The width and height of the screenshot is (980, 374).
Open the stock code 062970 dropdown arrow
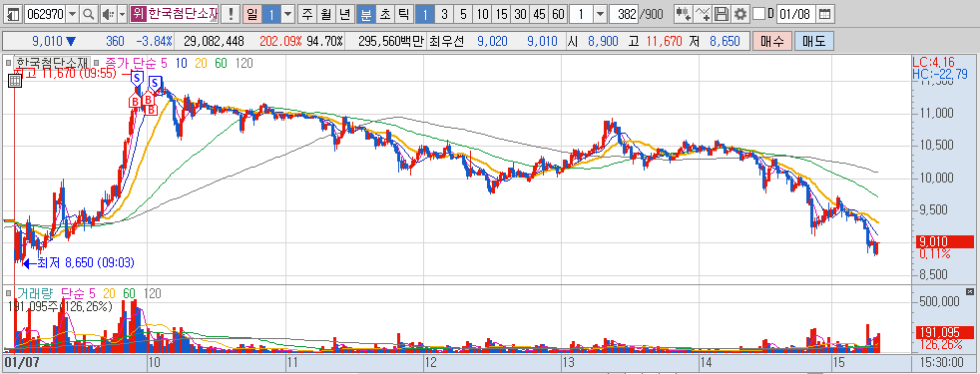73,13
